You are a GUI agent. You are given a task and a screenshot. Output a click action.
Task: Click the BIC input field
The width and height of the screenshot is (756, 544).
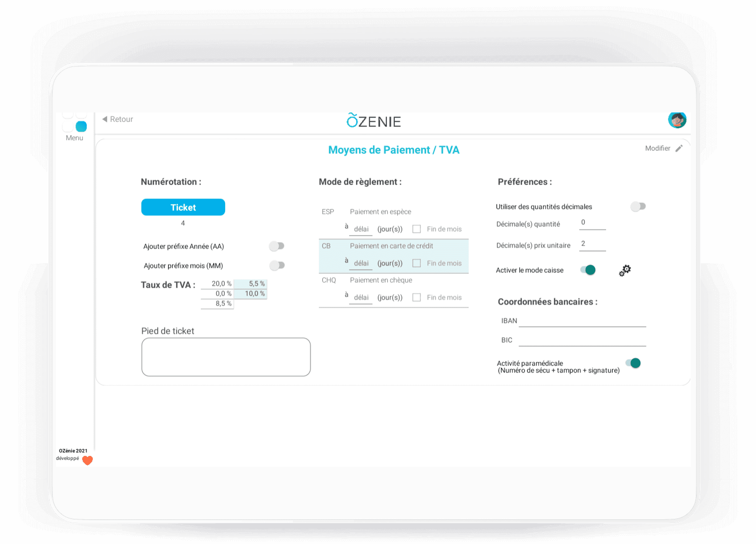[582, 340]
